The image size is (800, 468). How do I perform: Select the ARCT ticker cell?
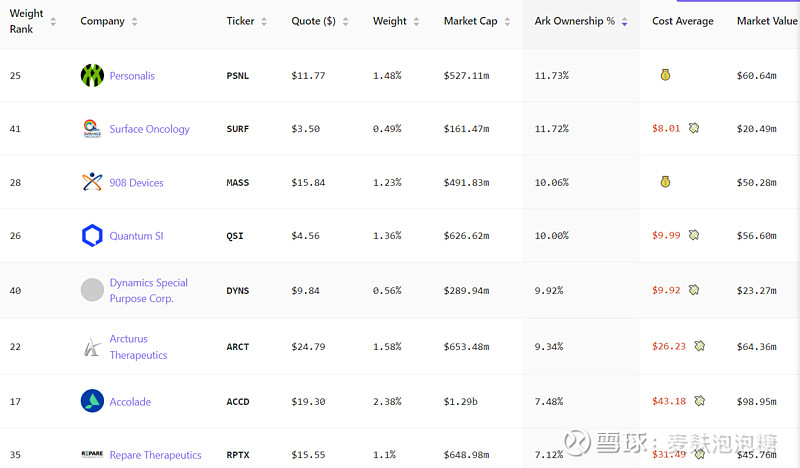pos(238,347)
